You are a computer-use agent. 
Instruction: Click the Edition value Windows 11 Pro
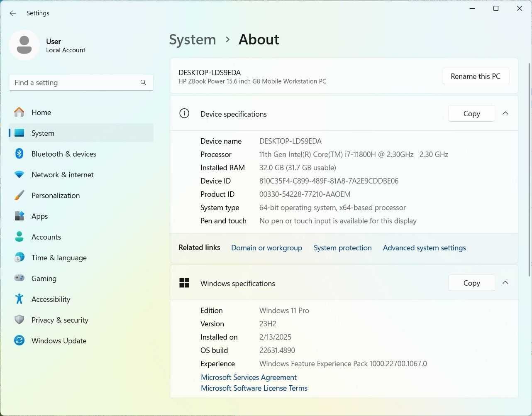coord(284,311)
